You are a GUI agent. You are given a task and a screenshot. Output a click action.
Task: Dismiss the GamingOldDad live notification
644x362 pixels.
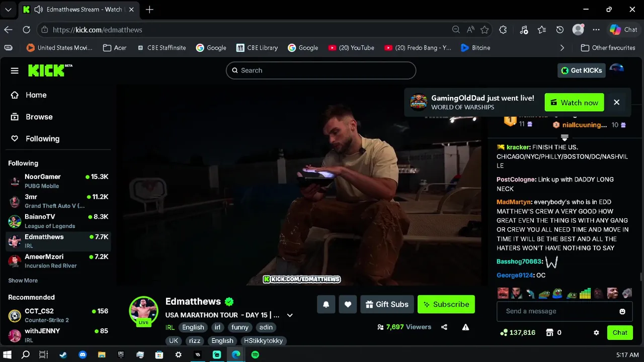coord(616,103)
